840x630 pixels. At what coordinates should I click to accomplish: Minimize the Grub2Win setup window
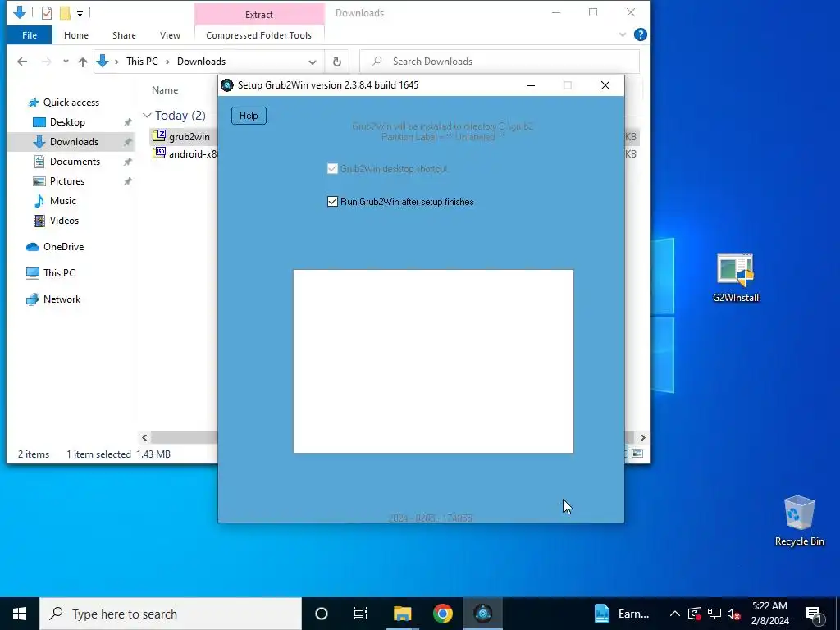click(x=531, y=85)
